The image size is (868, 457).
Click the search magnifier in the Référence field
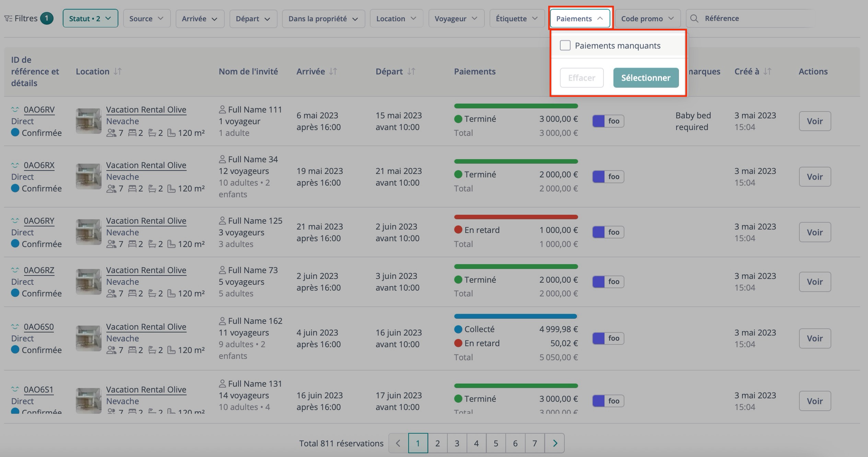click(x=694, y=18)
